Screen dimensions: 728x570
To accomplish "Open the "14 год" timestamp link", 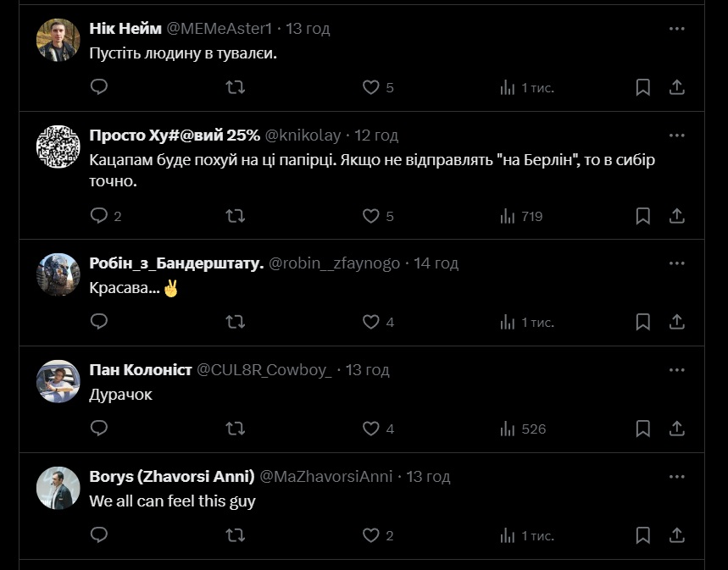I will pyautogui.click(x=436, y=263).
